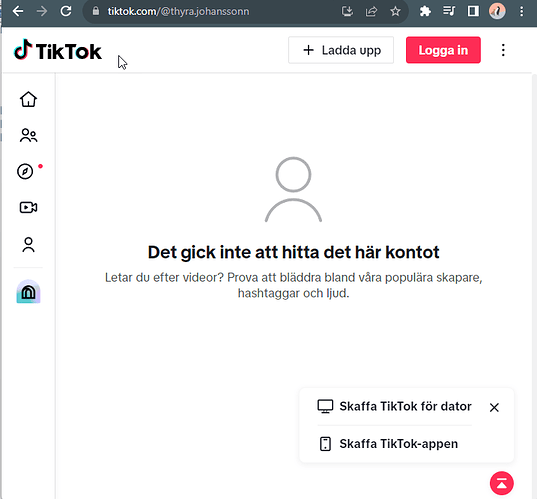Open TikTok three-dot more options menu

[503, 50]
